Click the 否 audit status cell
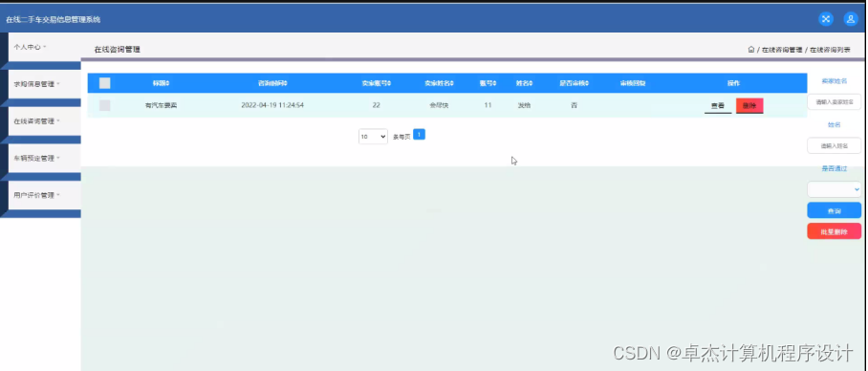 (x=575, y=105)
